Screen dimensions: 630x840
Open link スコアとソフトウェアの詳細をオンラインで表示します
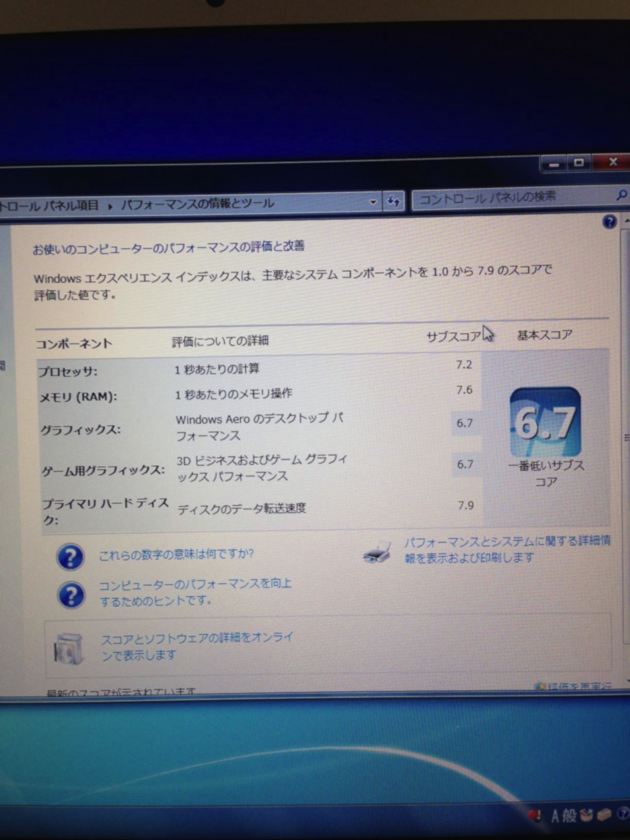tap(197, 646)
